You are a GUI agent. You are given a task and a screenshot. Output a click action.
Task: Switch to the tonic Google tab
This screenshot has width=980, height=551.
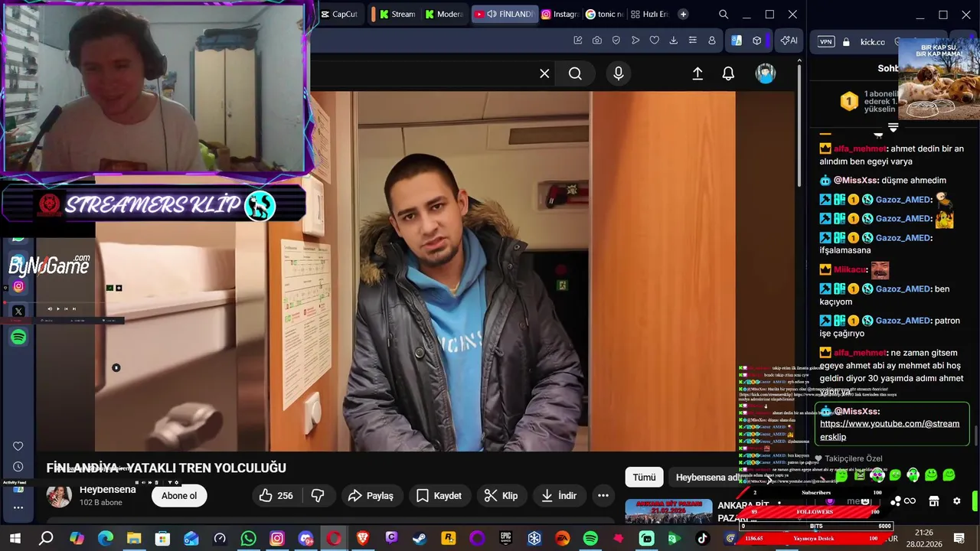(604, 14)
